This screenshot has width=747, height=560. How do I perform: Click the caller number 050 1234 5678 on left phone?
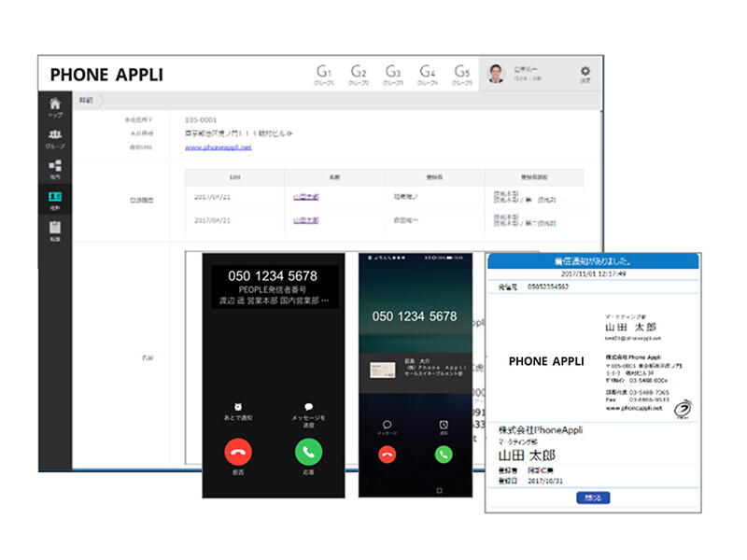click(x=273, y=276)
